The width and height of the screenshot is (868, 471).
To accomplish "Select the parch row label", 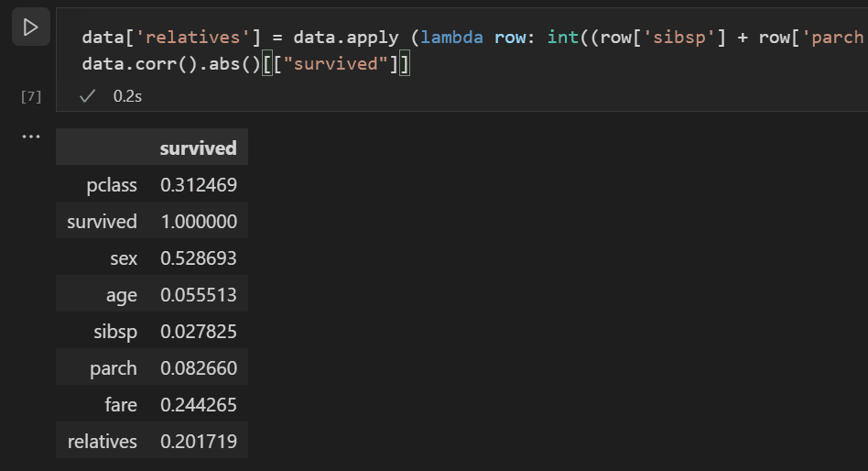I will [x=114, y=368].
